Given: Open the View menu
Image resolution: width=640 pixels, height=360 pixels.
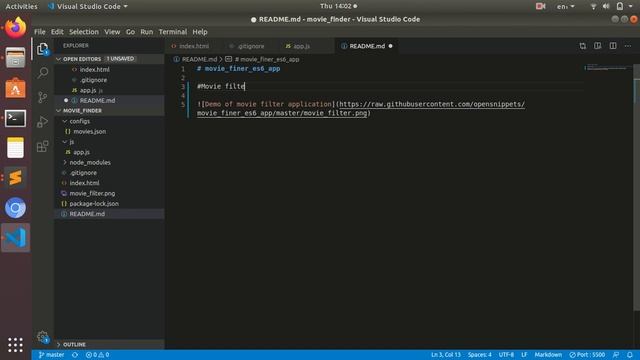Looking at the screenshot, I should click(x=112, y=32).
